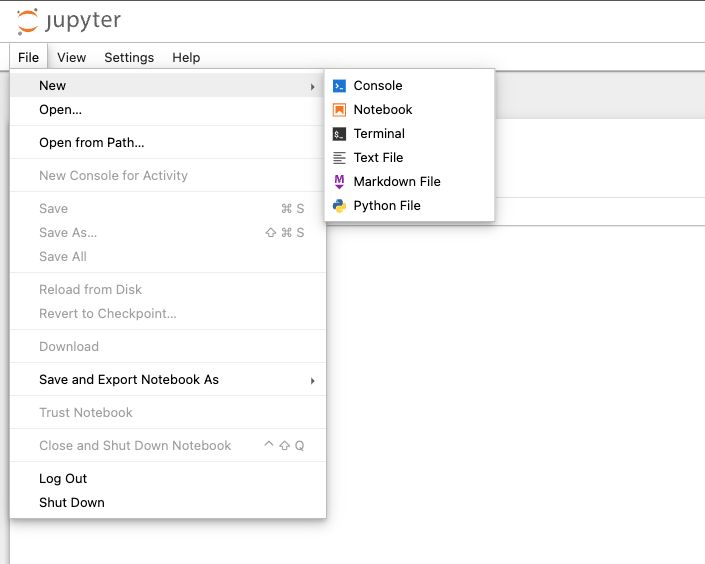Choose Open... from the File menu
This screenshot has width=705, height=564.
[168, 110]
